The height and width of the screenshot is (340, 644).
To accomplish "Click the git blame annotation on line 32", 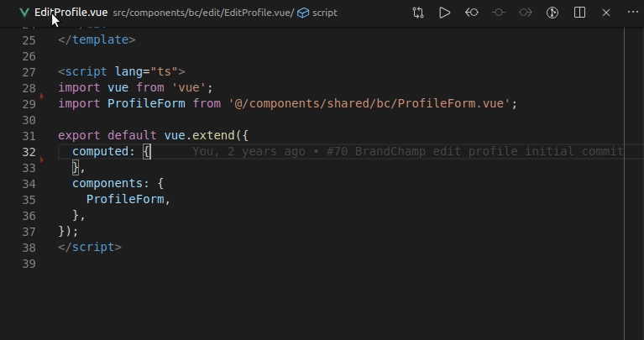I will tap(408, 151).
